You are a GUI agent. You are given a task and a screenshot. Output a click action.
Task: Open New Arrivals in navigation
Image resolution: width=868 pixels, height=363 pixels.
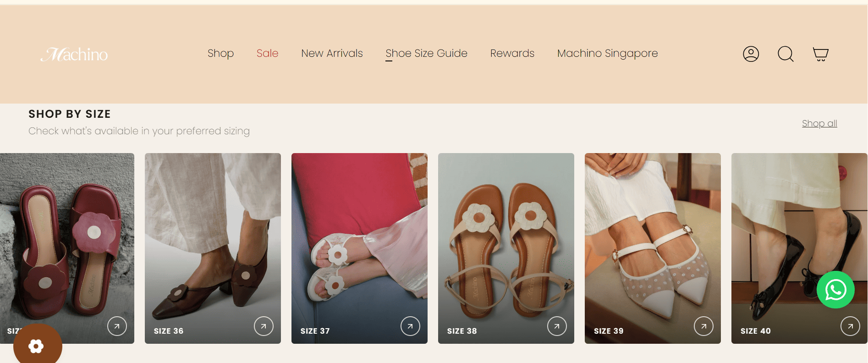[x=332, y=53]
